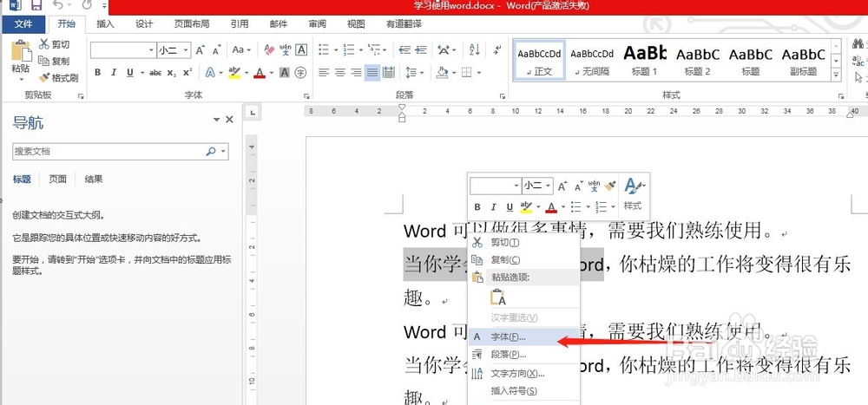868x405 pixels.
Task: Open the text effects (outlined A) tool
Action: pos(210,73)
